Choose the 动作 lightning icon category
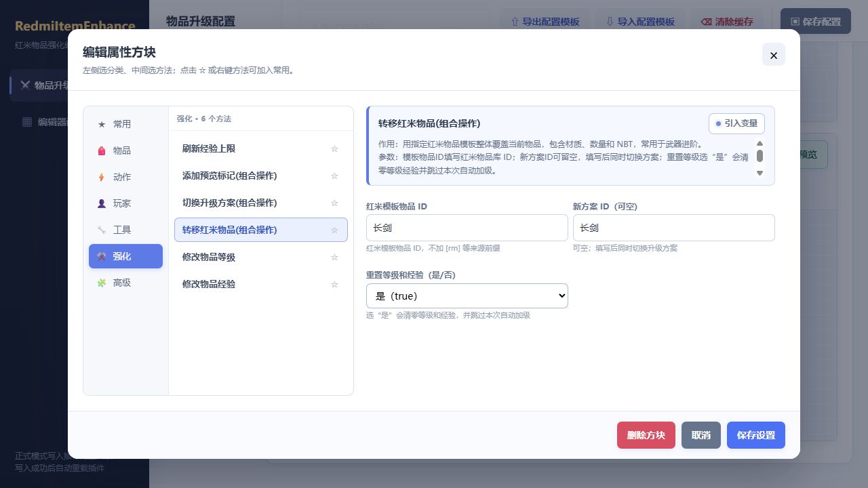 click(x=125, y=177)
